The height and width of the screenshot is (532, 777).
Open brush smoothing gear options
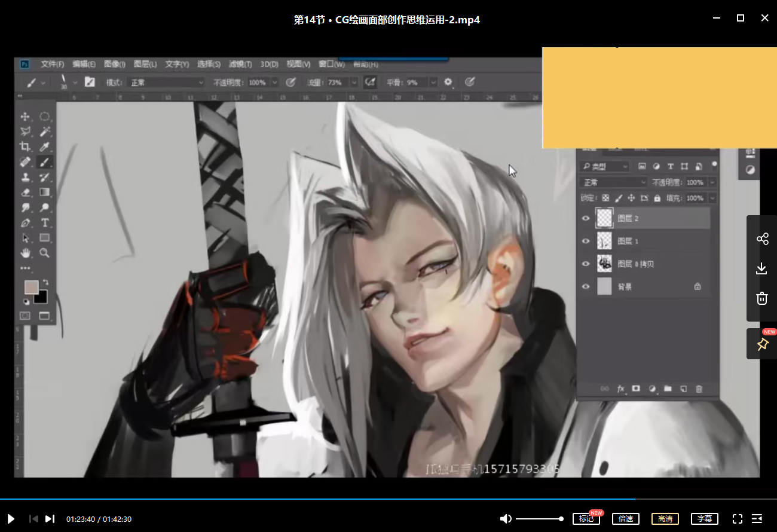point(448,82)
